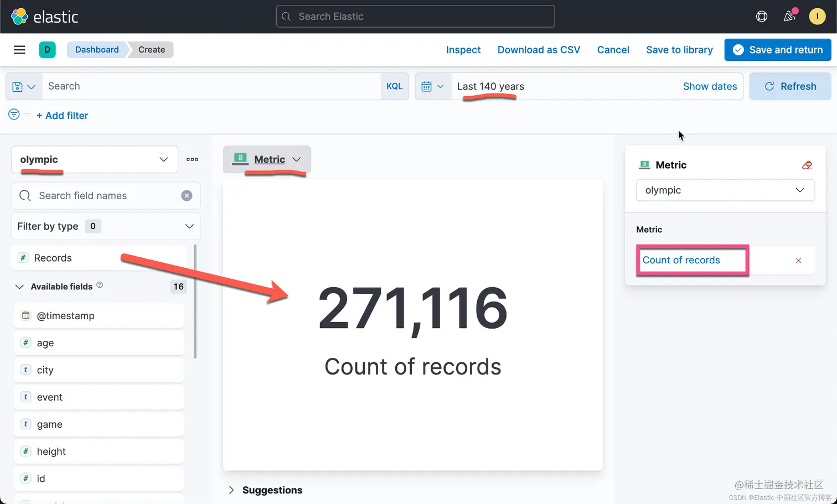The height and width of the screenshot is (504, 837).
Task: Focus the Search Elastic global search box
Action: tap(416, 17)
